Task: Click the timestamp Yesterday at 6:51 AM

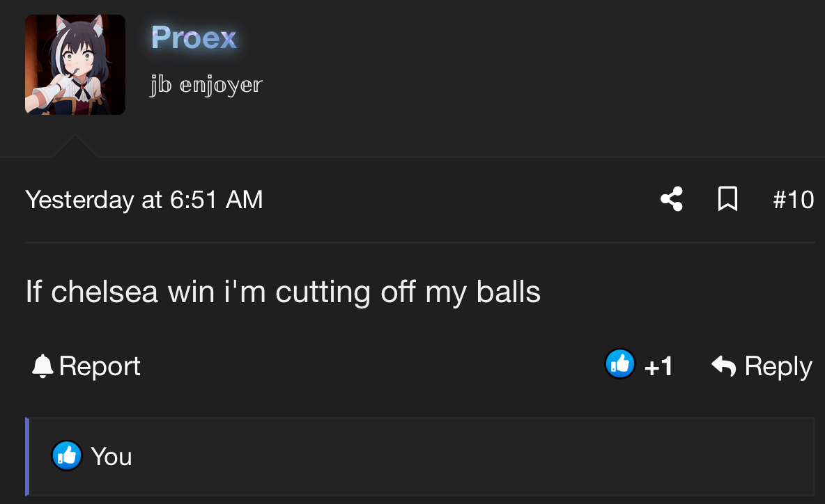Action: tap(144, 200)
